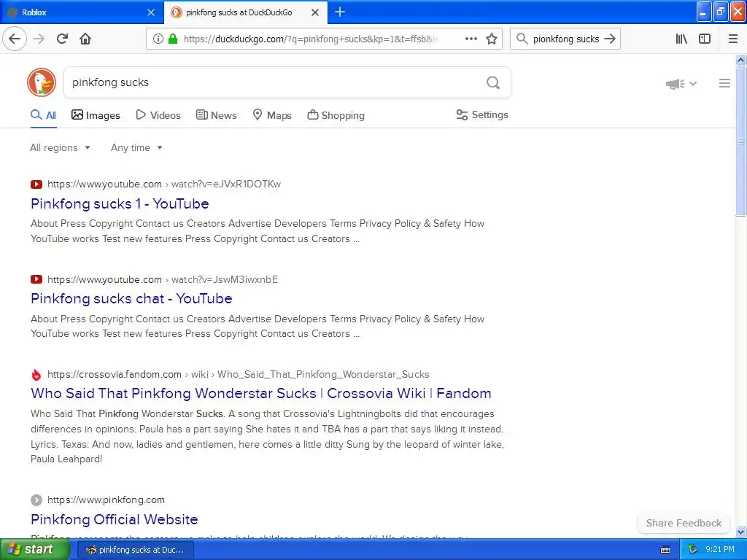Click magnifier icon in Firefox search box

tap(522, 39)
